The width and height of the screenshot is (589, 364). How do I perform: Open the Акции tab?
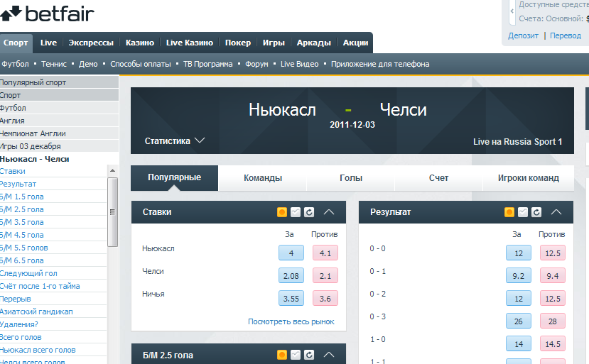tap(355, 43)
